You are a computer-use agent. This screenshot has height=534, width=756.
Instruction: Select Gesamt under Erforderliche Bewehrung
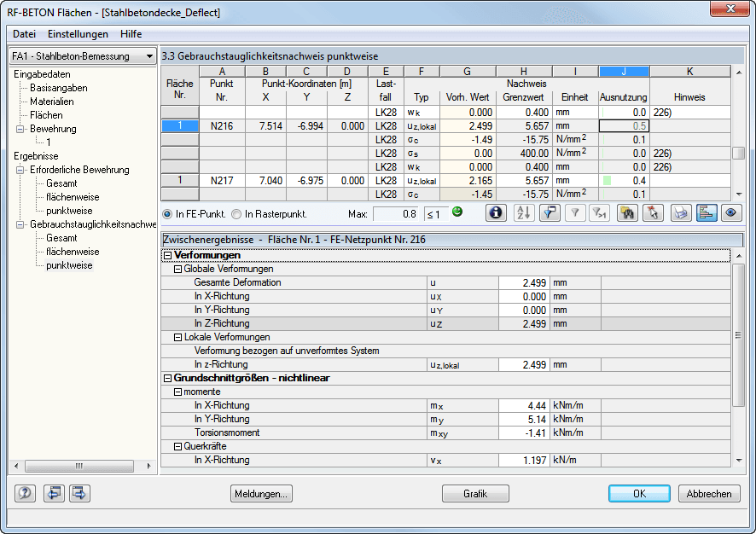pos(61,183)
